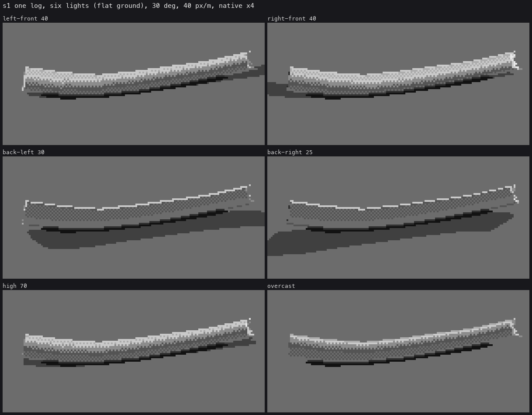
Task: Select the back-right 25 log render
Action: [x=398, y=218]
